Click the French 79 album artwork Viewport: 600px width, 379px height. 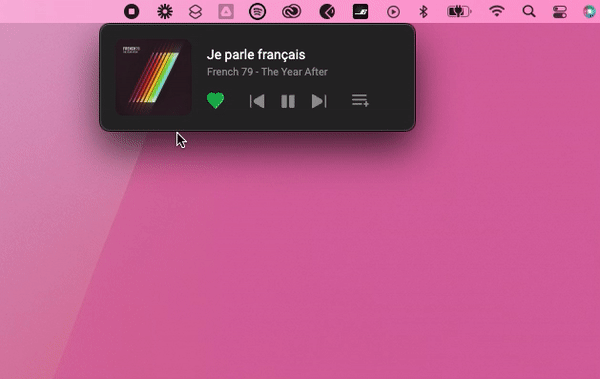tap(153, 77)
